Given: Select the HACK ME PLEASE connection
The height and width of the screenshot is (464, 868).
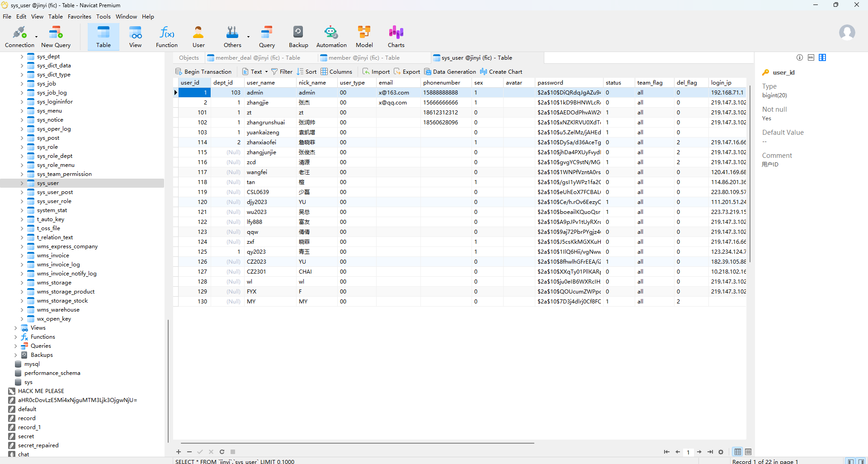Looking at the screenshot, I should click(x=41, y=391).
